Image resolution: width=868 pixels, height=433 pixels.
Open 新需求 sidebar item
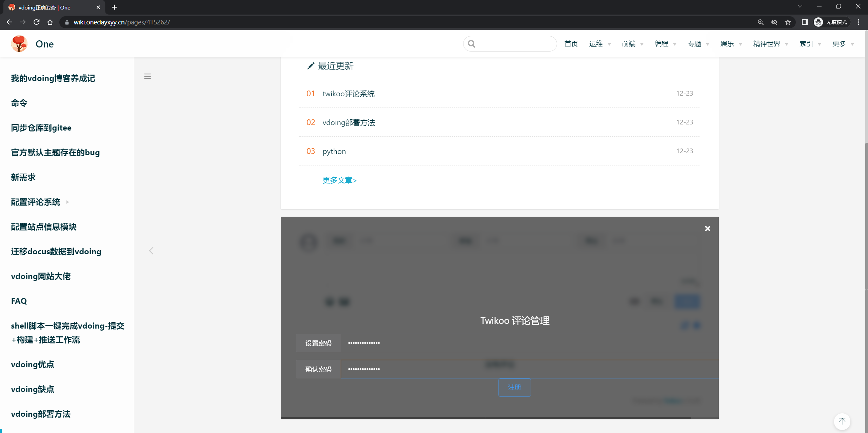[23, 177]
